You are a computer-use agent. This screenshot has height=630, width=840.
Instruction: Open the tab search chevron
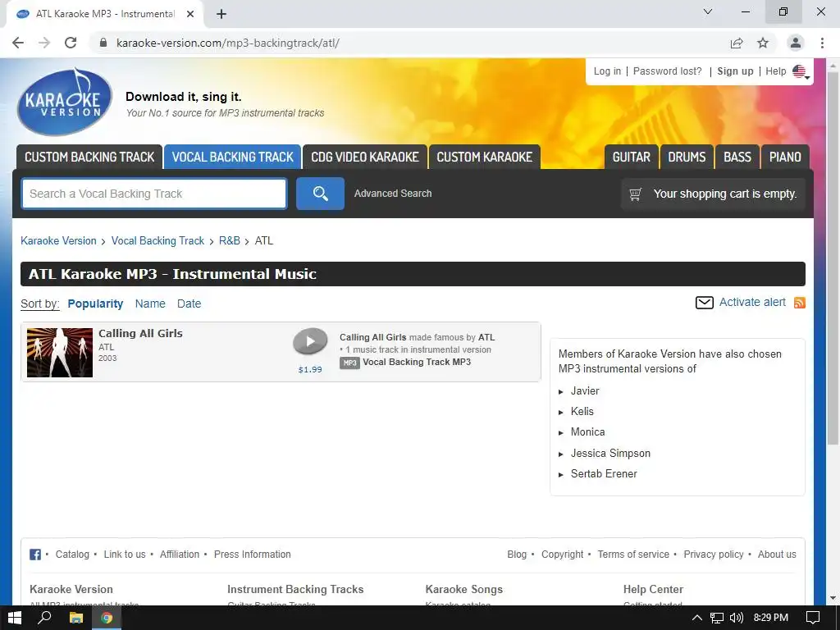click(x=708, y=11)
